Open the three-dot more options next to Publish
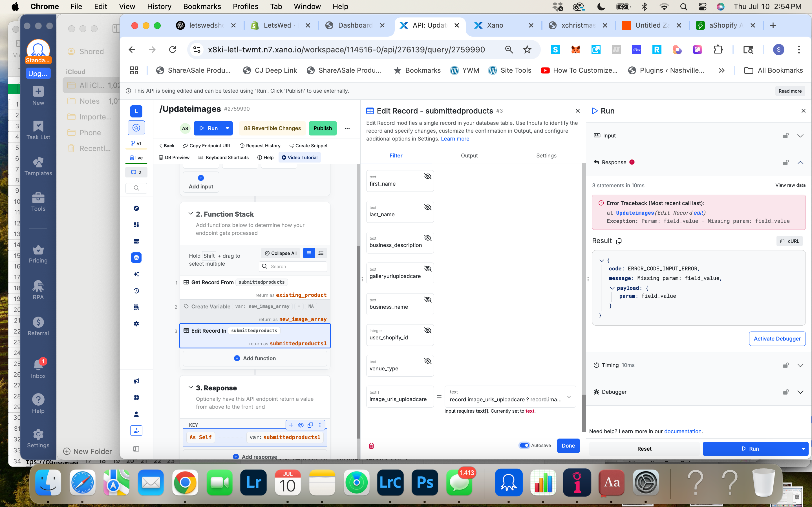 tap(347, 128)
